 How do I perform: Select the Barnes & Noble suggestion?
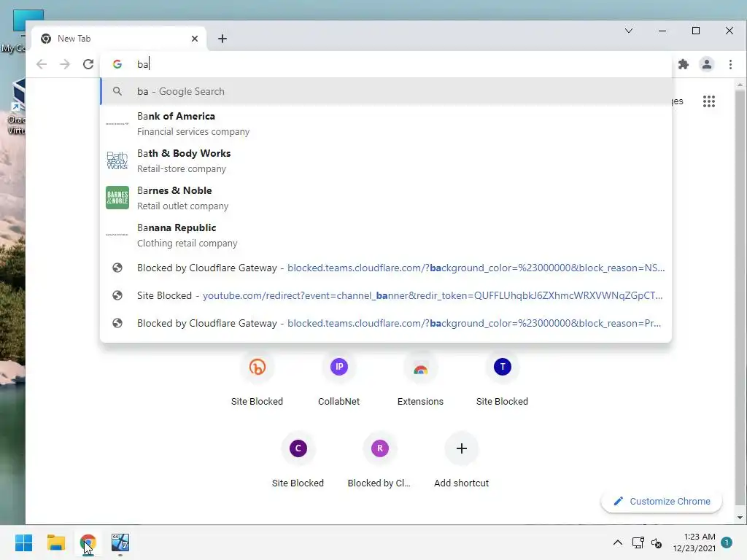(x=386, y=198)
